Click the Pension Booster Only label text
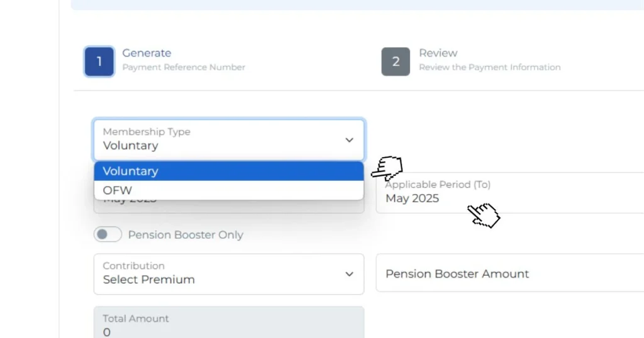Viewport: 644px width, 338px height. point(186,234)
